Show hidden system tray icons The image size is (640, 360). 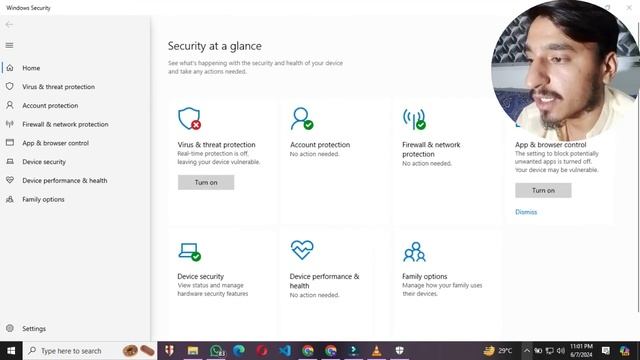527,351
